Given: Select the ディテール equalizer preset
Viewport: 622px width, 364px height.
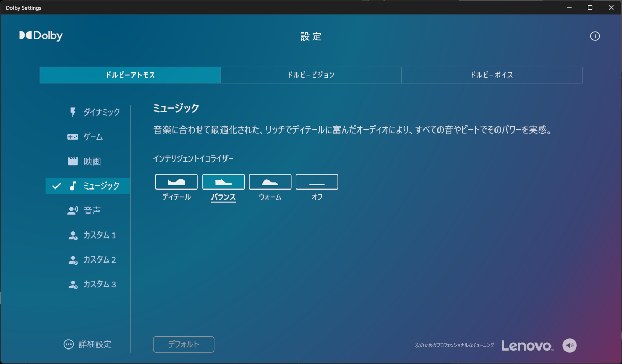Looking at the screenshot, I should click(176, 182).
